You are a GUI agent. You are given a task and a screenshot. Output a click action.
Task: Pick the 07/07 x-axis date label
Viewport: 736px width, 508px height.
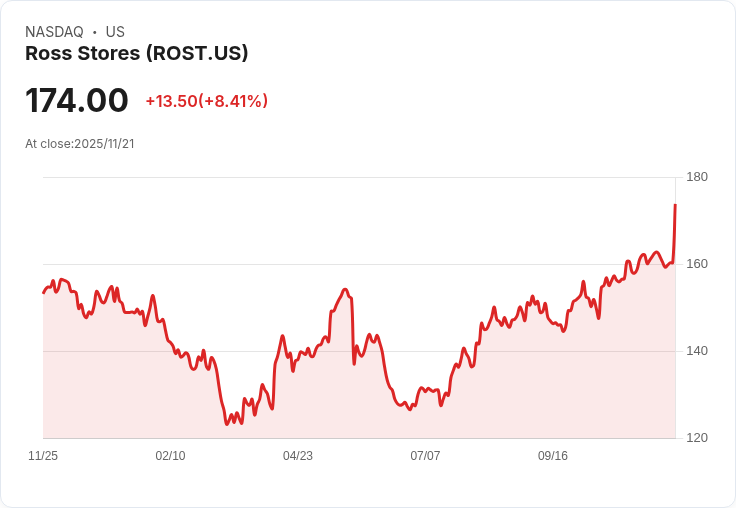point(425,456)
